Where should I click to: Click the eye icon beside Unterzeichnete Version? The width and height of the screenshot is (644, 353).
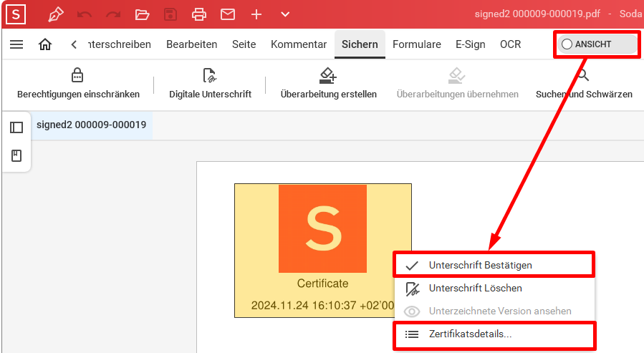tap(412, 311)
